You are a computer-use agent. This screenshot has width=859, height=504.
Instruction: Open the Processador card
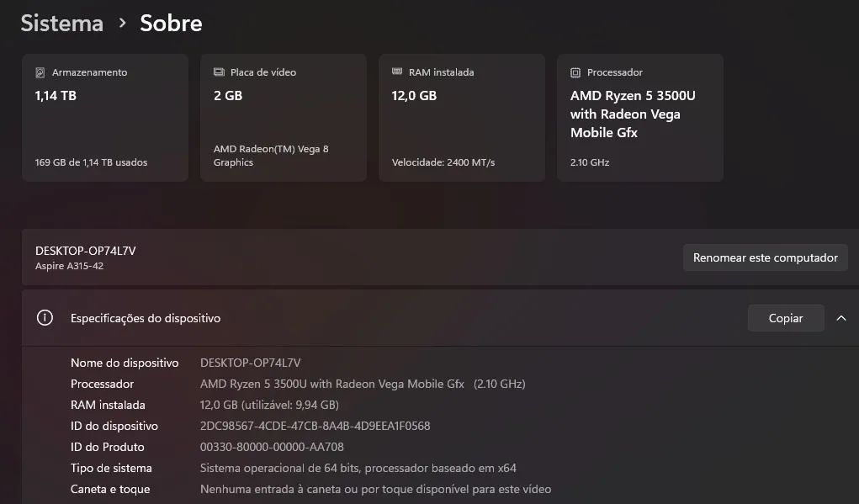pyautogui.click(x=639, y=118)
